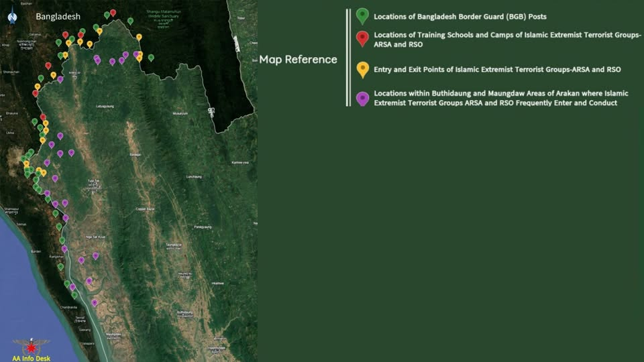Click the southernmost purple pin on the map
644x362 pixels.
(95, 302)
